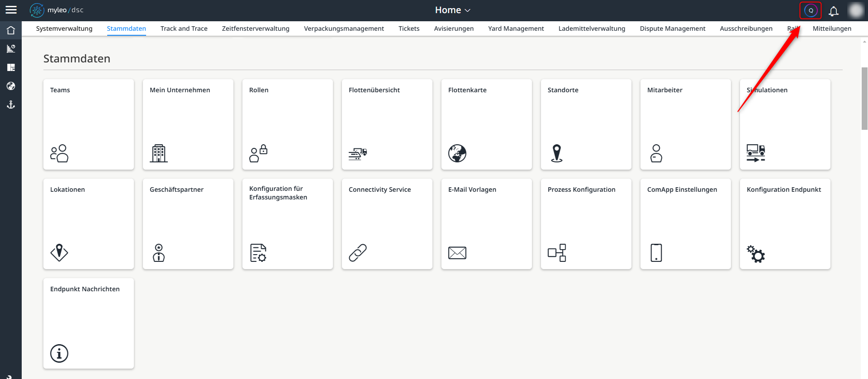Viewport: 868px width, 379px height.
Task: Open Konfiguration für Erfassungsmasken tile title
Action: coord(278,193)
